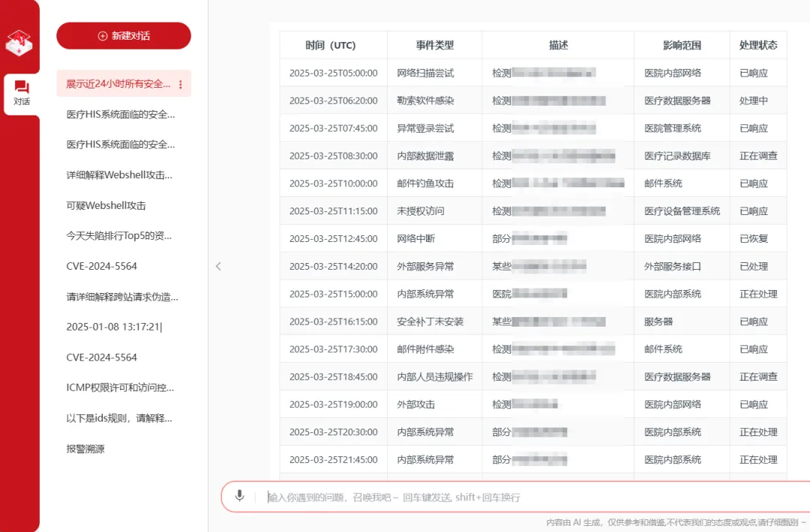810x532 pixels.
Task: Collapse sidebar with left chevron arrow
Action: [x=218, y=266]
